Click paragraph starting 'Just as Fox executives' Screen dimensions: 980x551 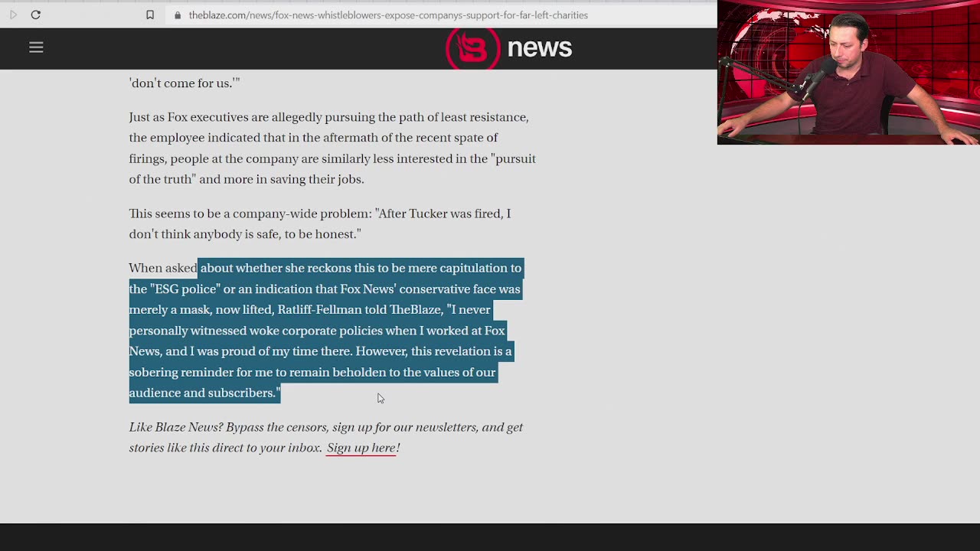pyautogui.click(x=332, y=148)
